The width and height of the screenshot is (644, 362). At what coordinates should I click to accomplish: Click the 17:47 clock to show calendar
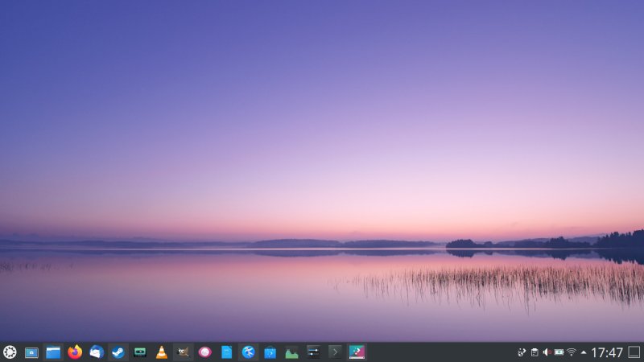[x=607, y=352]
